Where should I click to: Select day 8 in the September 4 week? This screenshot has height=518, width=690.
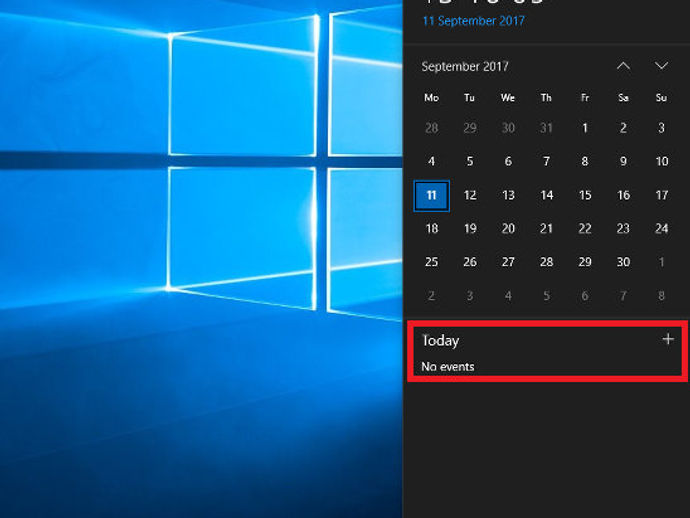[x=585, y=162]
